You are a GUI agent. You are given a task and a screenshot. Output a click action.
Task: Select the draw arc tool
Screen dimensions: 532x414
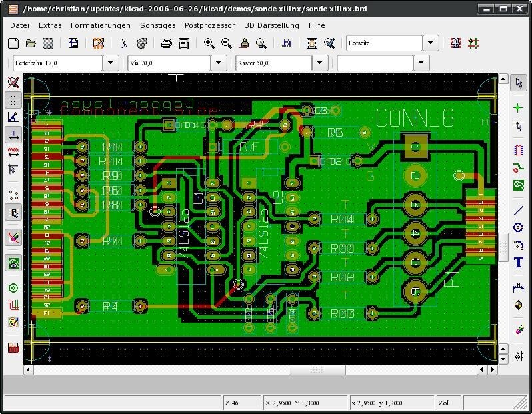point(519,245)
